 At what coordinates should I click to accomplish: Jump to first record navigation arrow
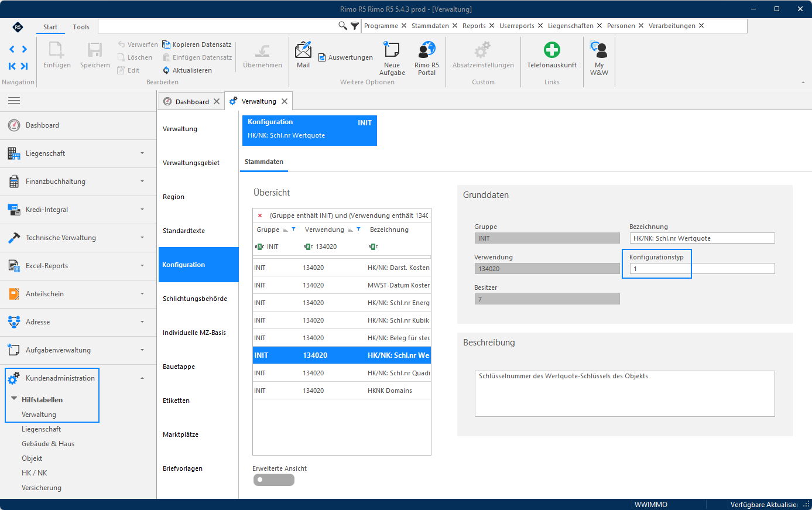tap(12, 66)
